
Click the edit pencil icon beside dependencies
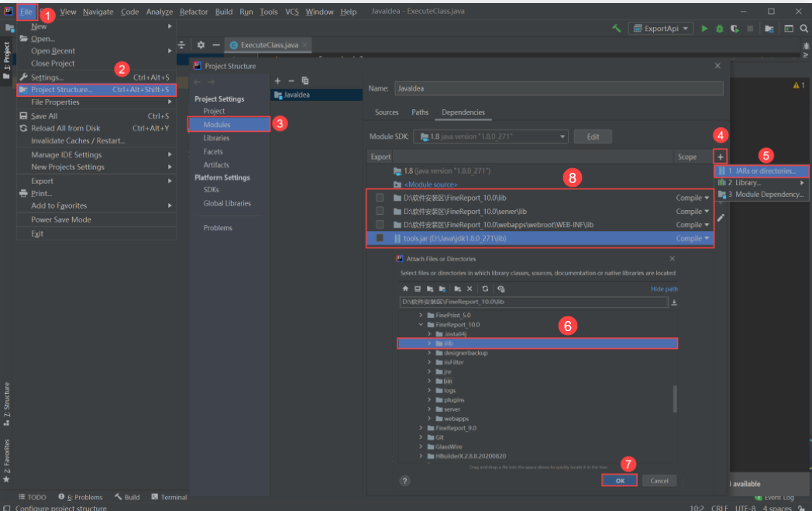coord(721,218)
